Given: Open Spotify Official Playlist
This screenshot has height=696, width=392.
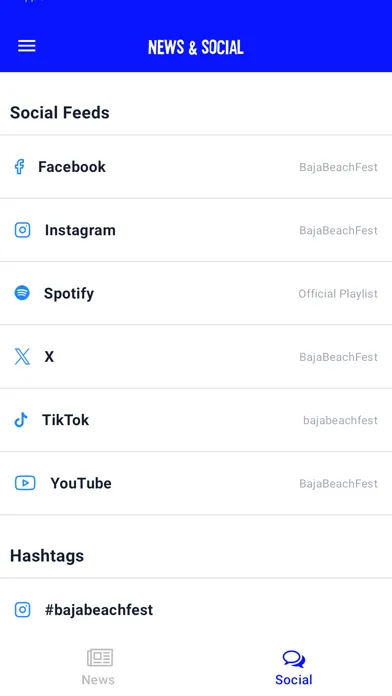Looking at the screenshot, I should click(x=338, y=293).
